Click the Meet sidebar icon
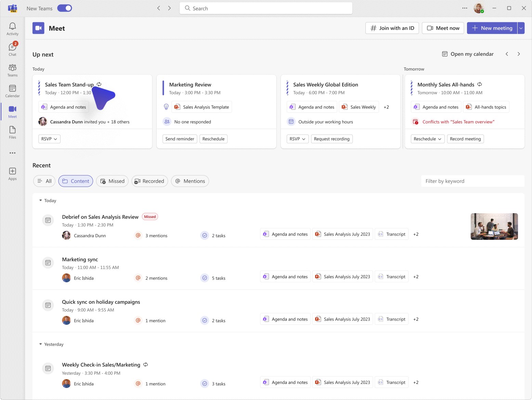Image resolution: width=532 pixels, height=400 pixels. pyautogui.click(x=12, y=112)
